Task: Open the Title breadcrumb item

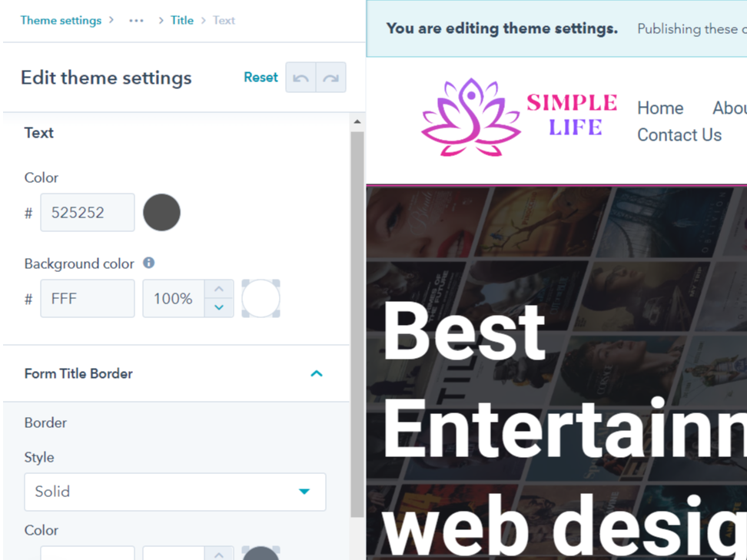Action: coord(182,20)
